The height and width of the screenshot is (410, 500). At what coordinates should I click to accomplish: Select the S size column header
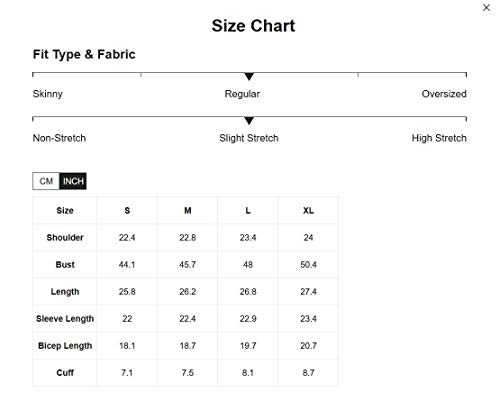[127, 211]
